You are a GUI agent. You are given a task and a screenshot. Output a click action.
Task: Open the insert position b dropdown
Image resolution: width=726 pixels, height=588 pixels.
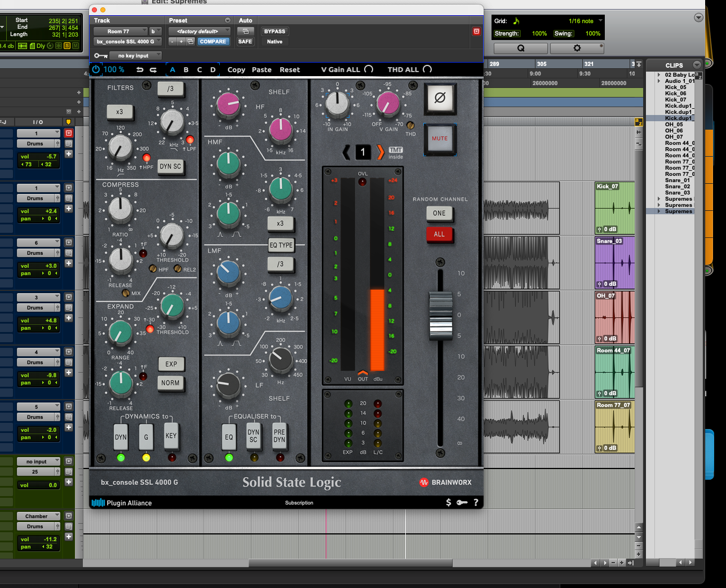[x=155, y=32]
